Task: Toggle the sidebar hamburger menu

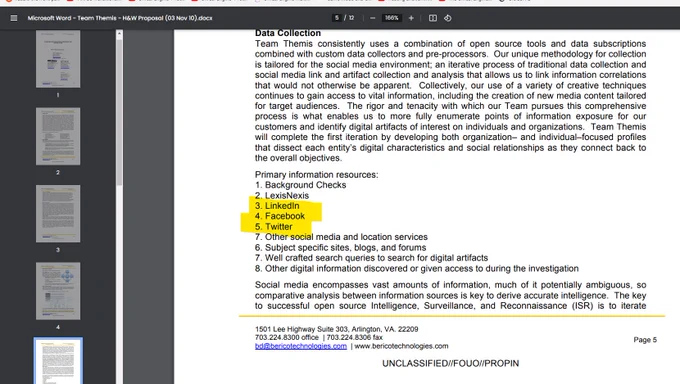Action: pos(14,18)
